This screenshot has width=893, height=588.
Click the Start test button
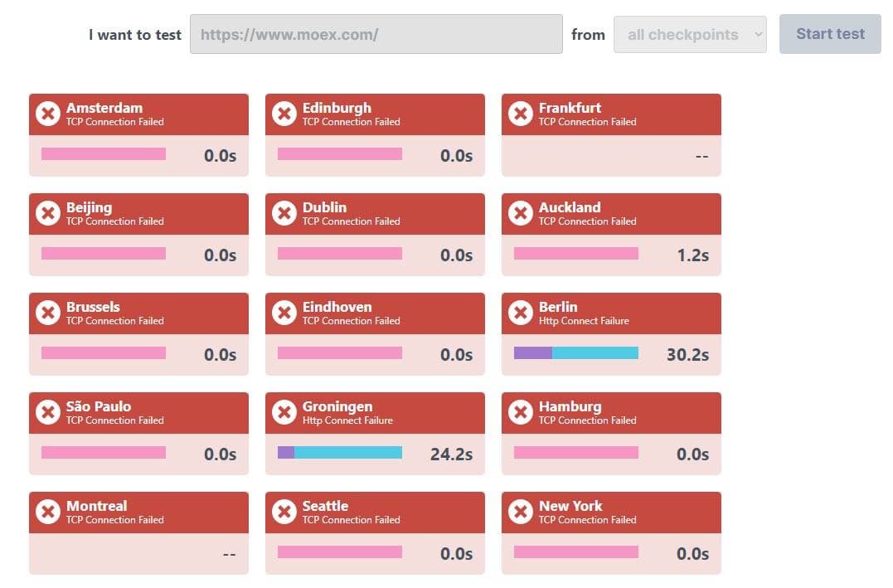tap(830, 34)
